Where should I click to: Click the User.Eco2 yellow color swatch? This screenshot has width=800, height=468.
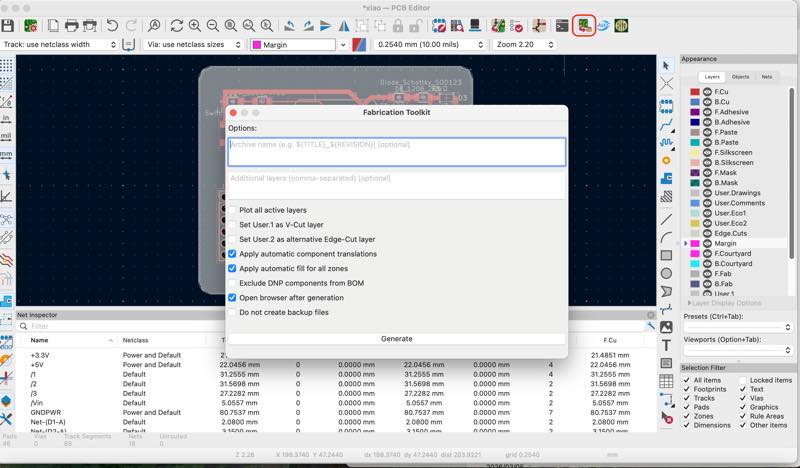click(695, 223)
